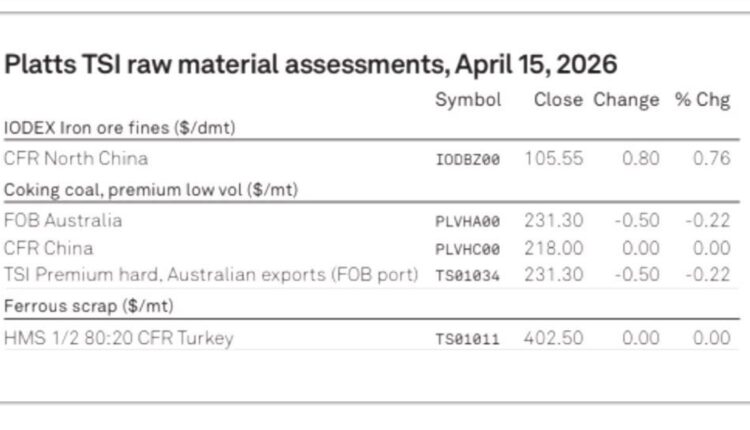Select the Change column header

pos(626,100)
